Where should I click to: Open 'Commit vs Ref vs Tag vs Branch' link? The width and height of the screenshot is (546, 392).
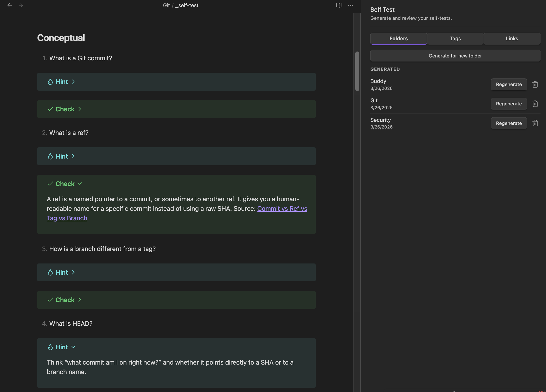pyautogui.click(x=282, y=208)
